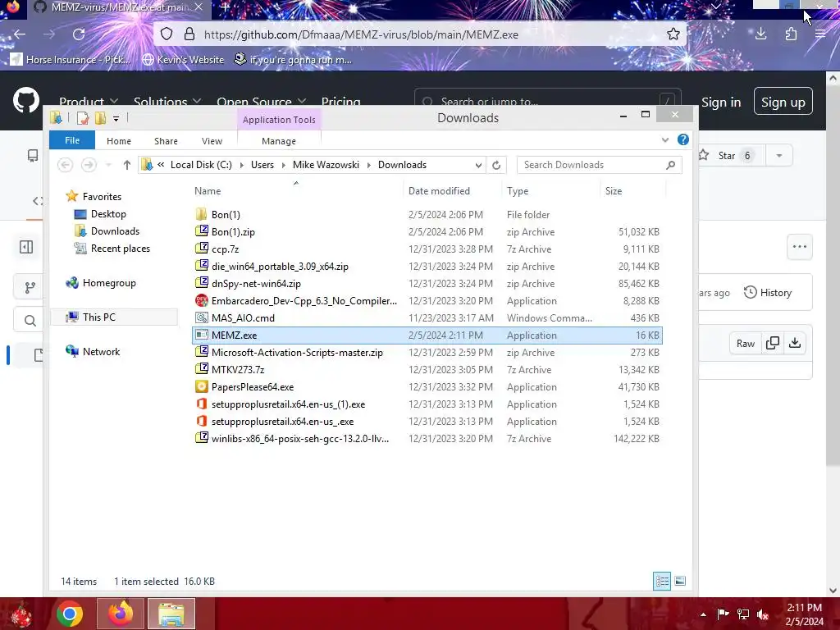Click GitHub Sign up button

pos(783,101)
